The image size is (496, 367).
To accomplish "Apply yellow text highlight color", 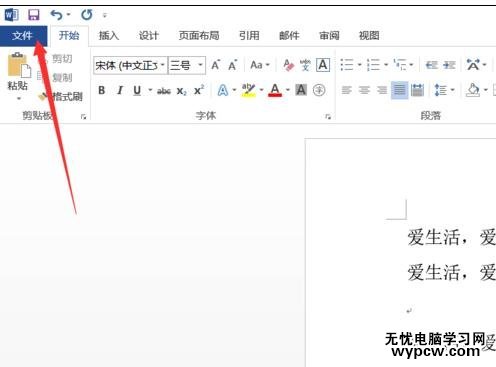I will (x=249, y=90).
